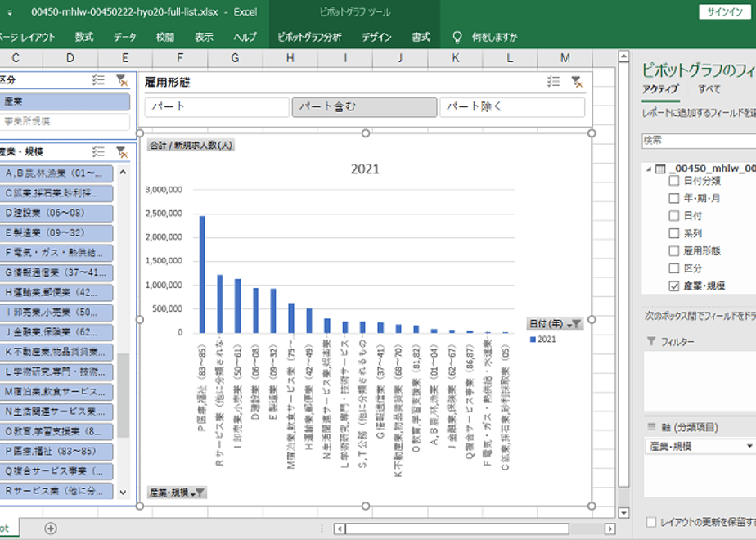Check the 日付分類 field checkbox
This screenshot has width=756, height=540.
coord(674,181)
